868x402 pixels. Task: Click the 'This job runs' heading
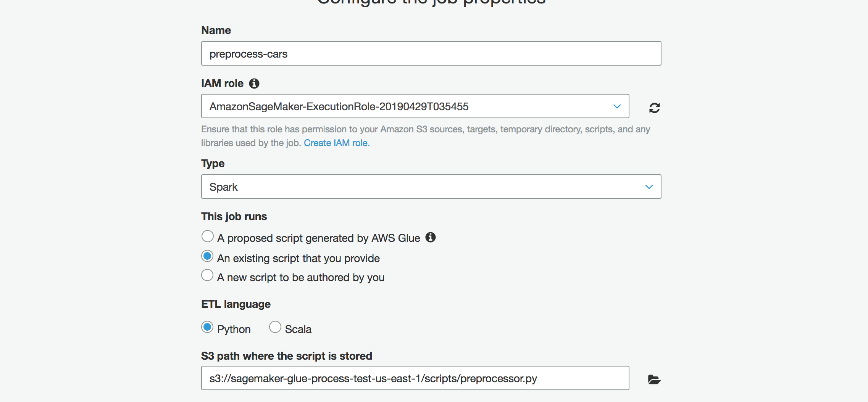point(234,217)
